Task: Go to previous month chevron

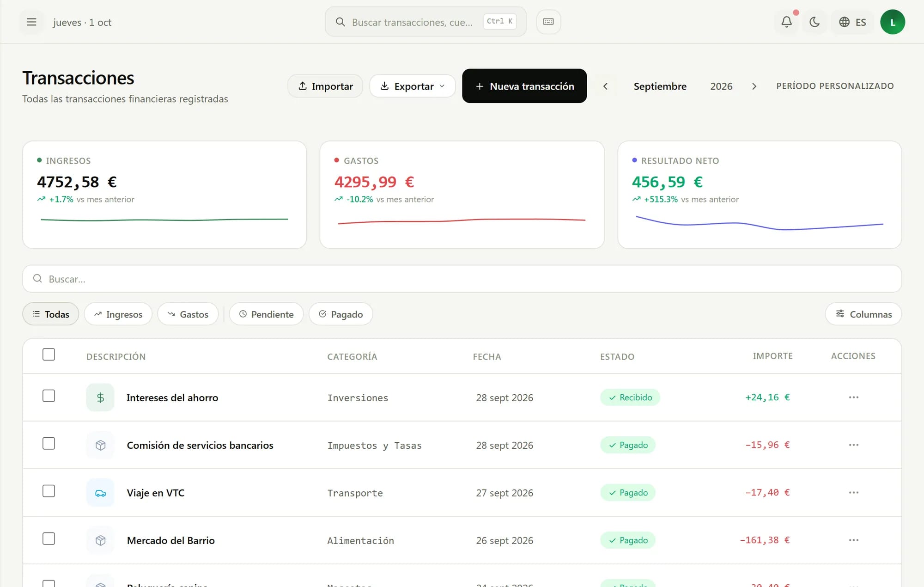Action: click(605, 86)
